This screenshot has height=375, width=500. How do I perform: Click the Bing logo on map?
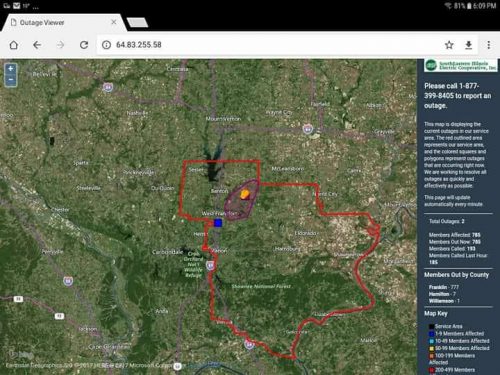coord(21,354)
